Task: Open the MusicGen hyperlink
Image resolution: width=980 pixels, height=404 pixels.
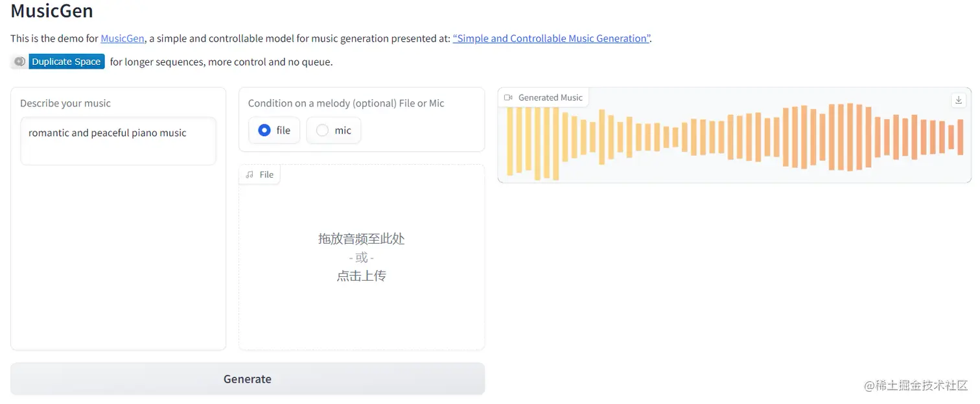Action: pos(122,38)
